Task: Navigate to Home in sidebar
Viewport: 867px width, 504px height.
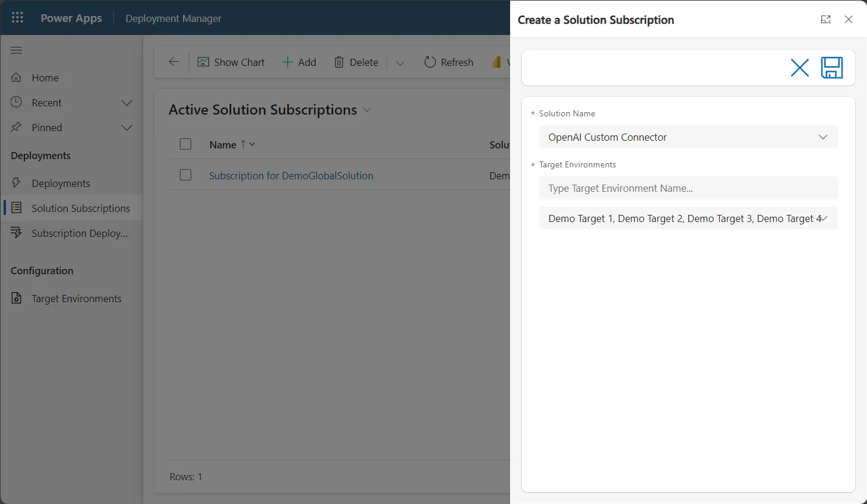Action: click(x=45, y=78)
